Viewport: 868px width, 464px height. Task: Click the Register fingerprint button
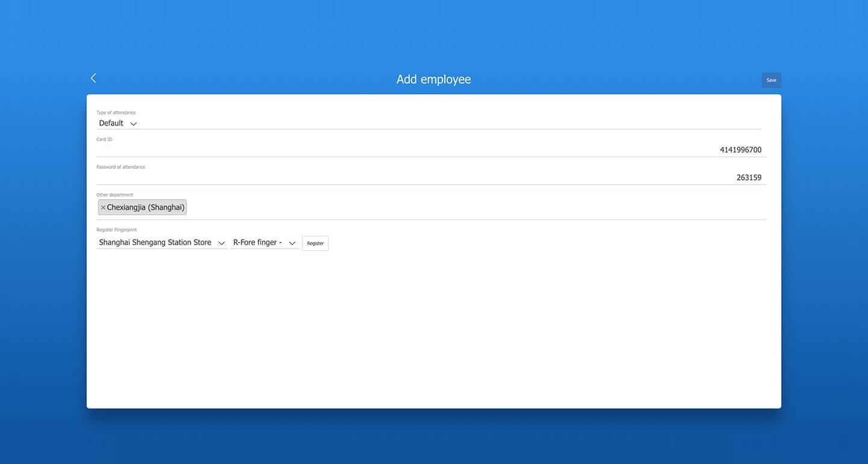pyautogui.click(x=315, y=243)
